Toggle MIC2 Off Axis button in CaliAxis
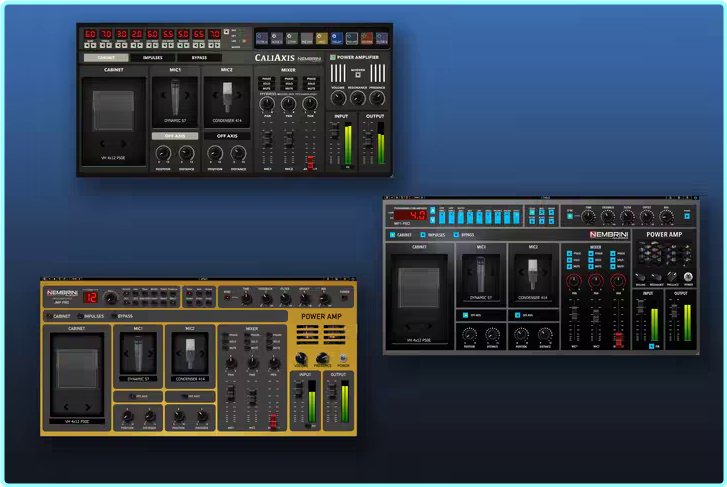 (x=227, y=136)
